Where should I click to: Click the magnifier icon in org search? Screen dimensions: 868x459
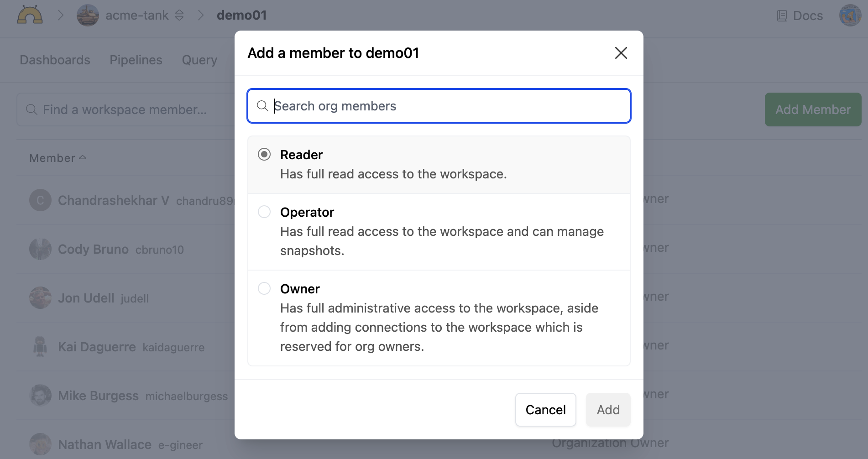[x=262, y=106]
